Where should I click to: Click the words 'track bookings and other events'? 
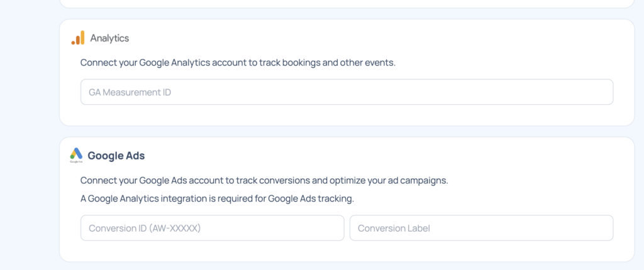(x=327, y=63)
